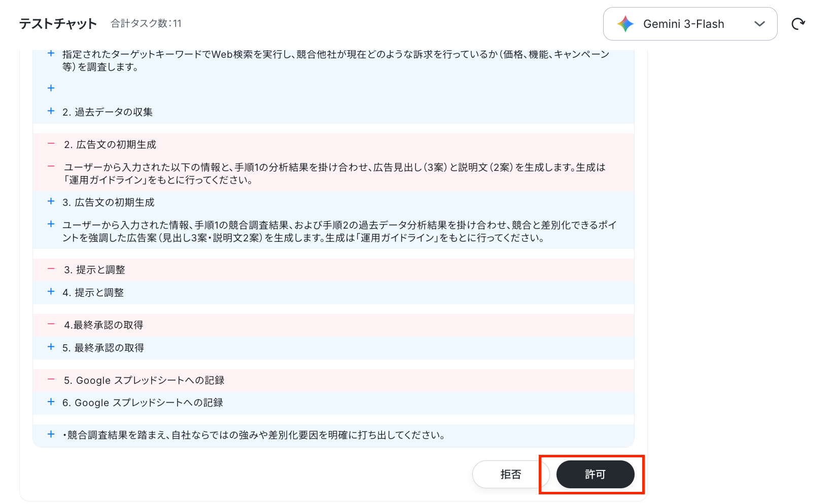The width and height of the screenshot is (836, 504).
Task: Click removed line '3. 提示と調整'
Action: [94, 270]
